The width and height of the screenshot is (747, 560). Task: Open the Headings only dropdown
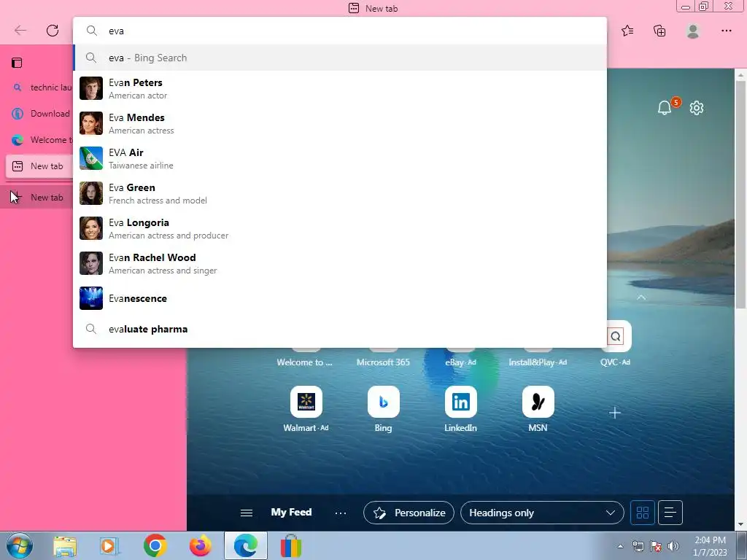tap(542, 513)
